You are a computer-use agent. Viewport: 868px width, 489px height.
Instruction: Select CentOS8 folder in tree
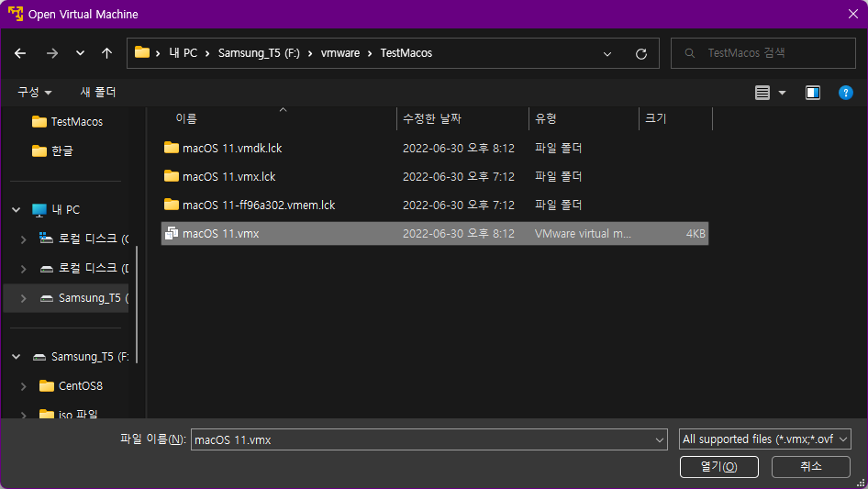81,386
